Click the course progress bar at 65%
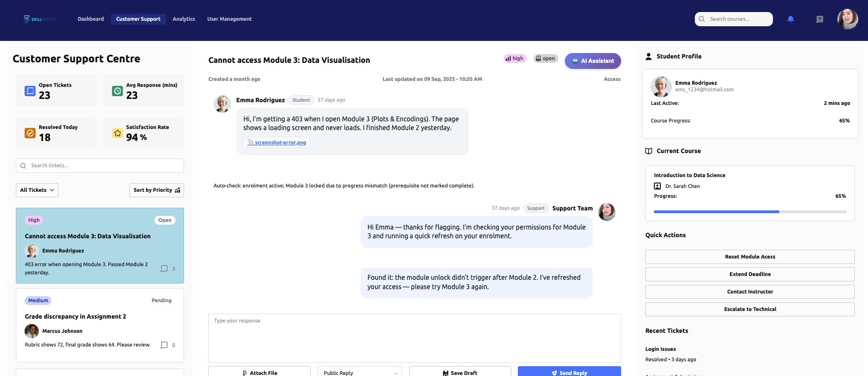Screen dimensions: 868x376 pos(750,211)
